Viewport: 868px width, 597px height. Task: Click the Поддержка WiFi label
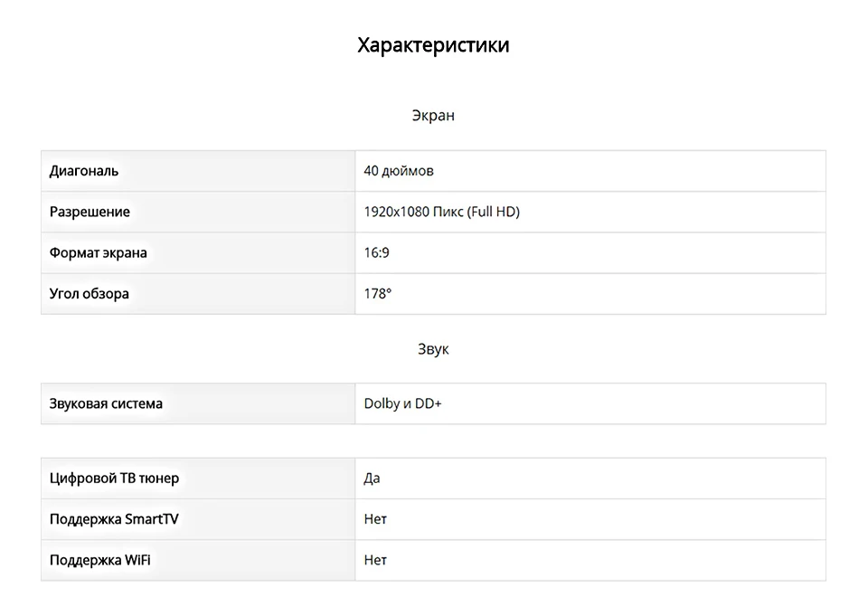point(99,561)
